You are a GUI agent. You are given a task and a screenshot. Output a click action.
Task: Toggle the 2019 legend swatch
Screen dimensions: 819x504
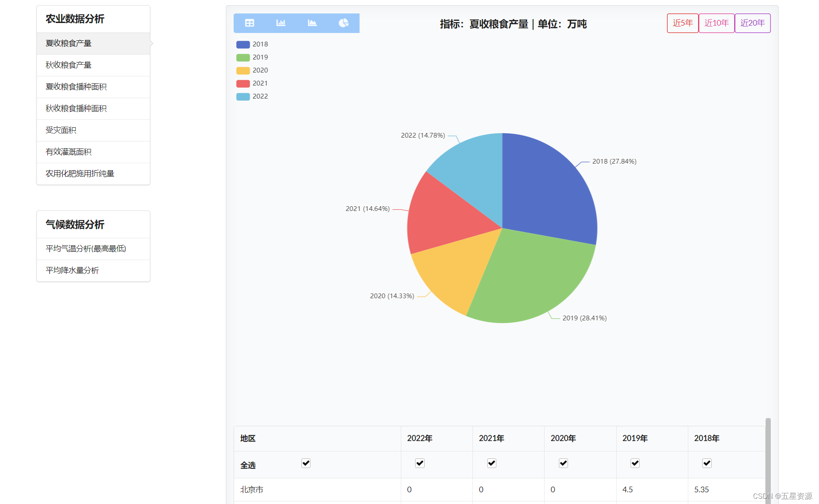coord(243,57)
